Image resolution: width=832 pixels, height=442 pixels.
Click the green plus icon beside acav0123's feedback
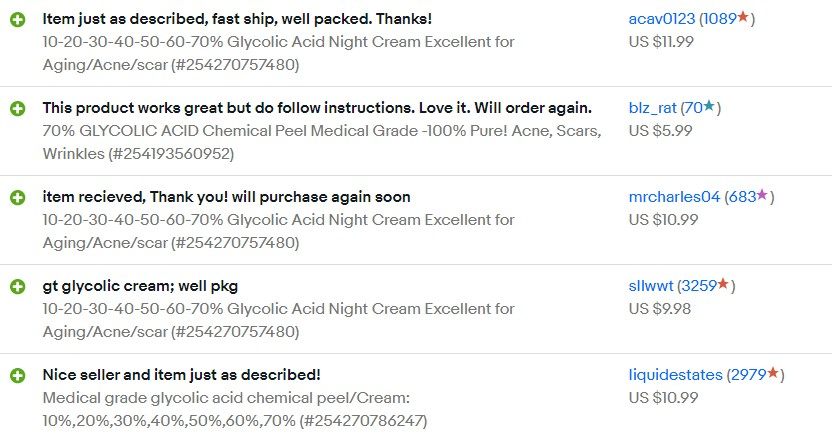18,19
